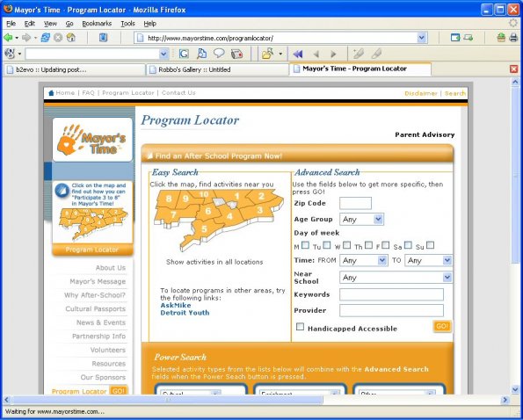
Task: Check the Saturday (Sa) checkbox
Action: pos(408,245)
